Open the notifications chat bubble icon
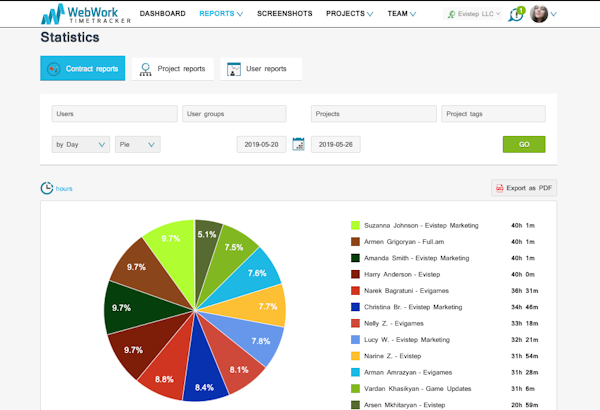This screenshot has width=600, height=410. pyautogui.click(x=516, y=15)
